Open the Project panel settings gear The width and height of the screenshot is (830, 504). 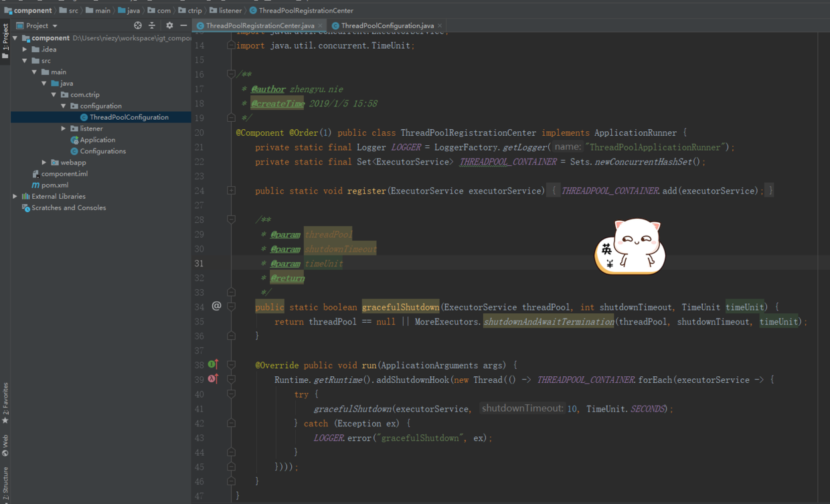point(169,25)
